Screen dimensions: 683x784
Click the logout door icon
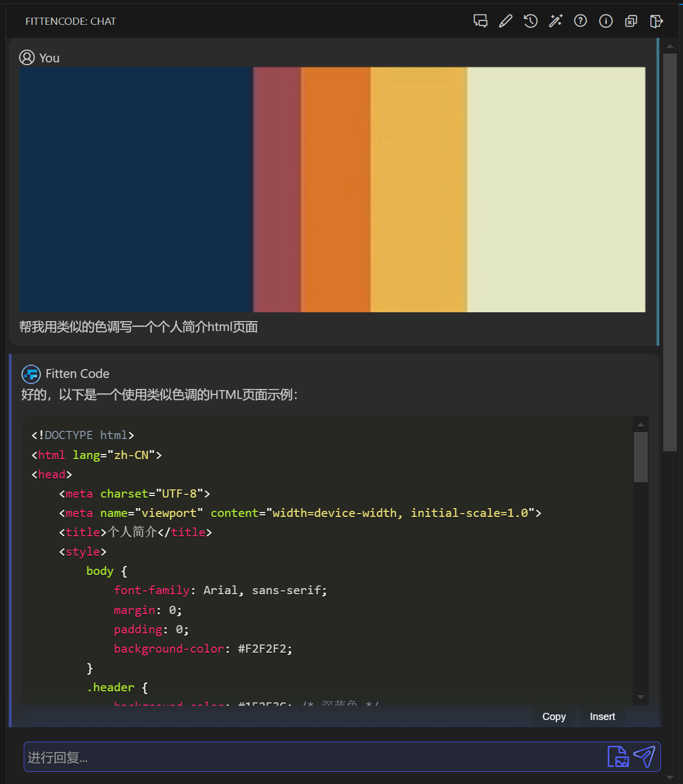pyautogui.click(x=656, y=21)
